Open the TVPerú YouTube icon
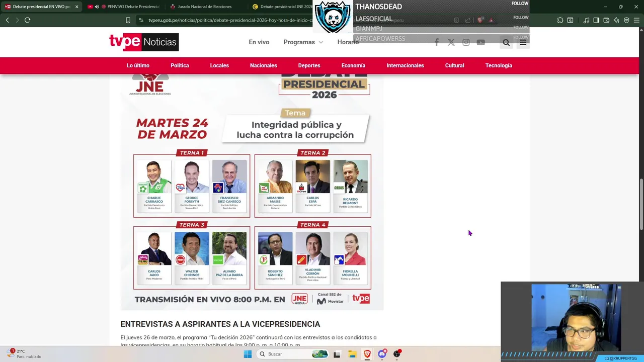The height and width of the screenshot is (362, 644). pos(480,42)
